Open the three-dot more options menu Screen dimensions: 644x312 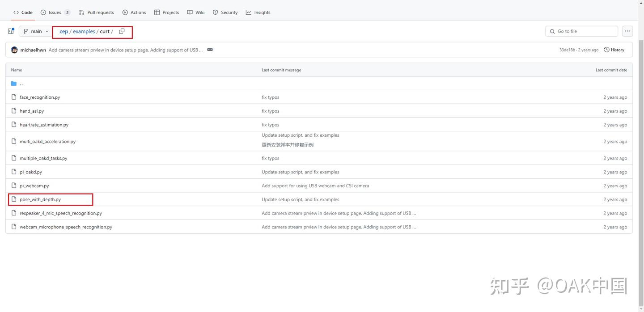[x=627, y=31]
